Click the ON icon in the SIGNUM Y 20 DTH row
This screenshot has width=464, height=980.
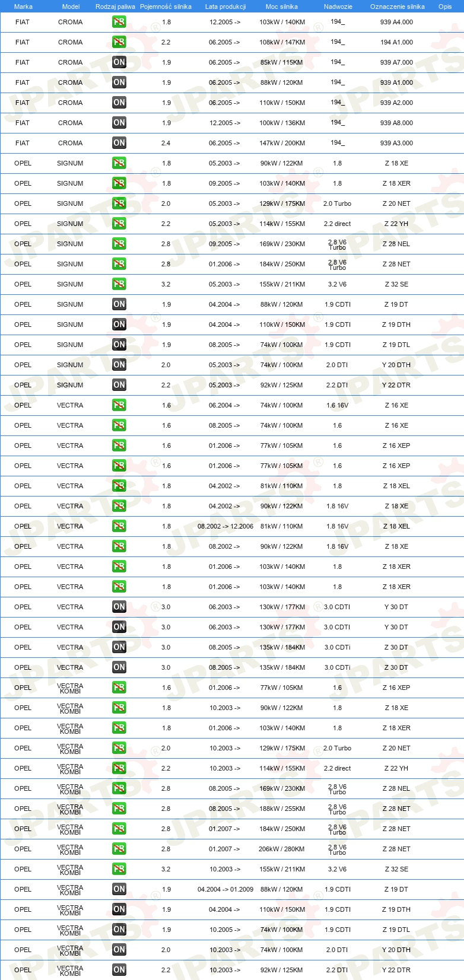[119, 365]
